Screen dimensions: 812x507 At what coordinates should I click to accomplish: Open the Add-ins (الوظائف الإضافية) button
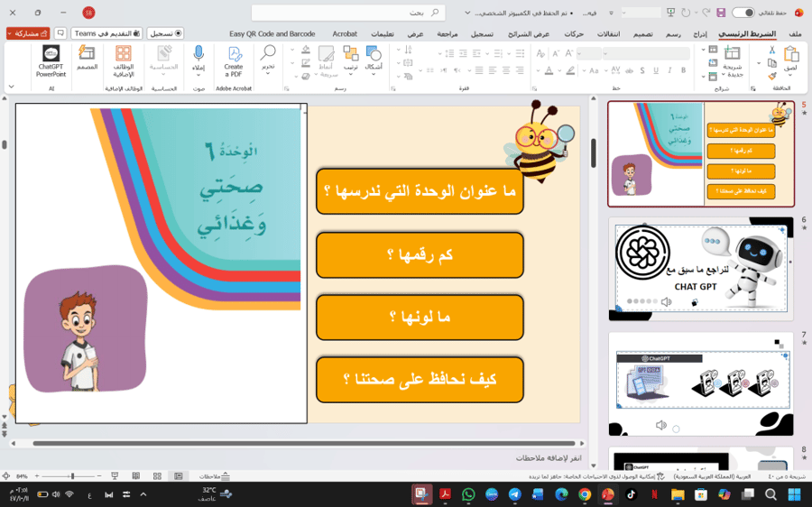click(x=124, y=61)
